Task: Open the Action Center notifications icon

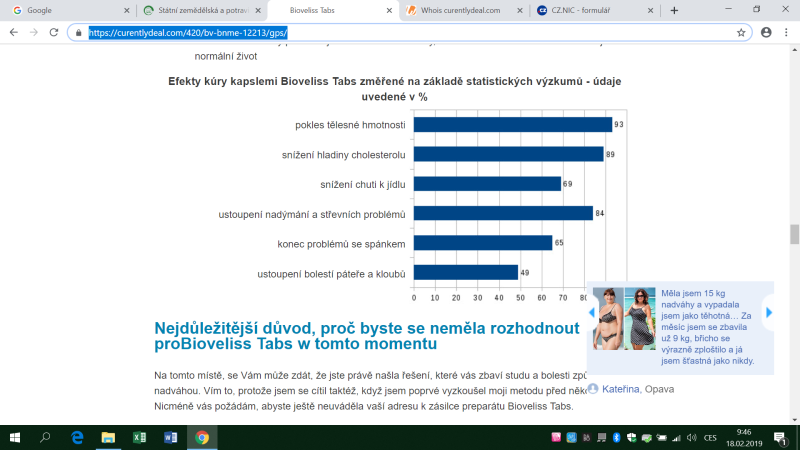Action: click(x=780, y=438)
